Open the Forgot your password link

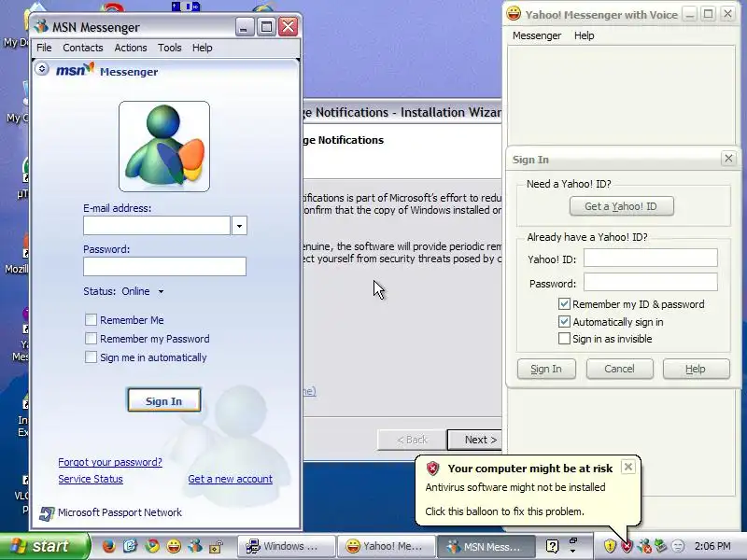110,462
